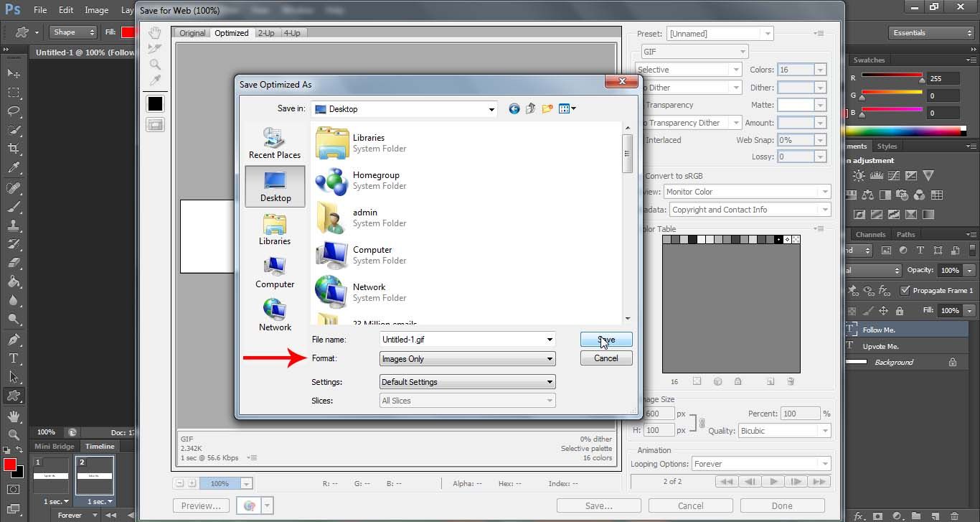Screen dimensions: 980x522
Task: Switch to the 4-Up tab
Action: [291, 33]
